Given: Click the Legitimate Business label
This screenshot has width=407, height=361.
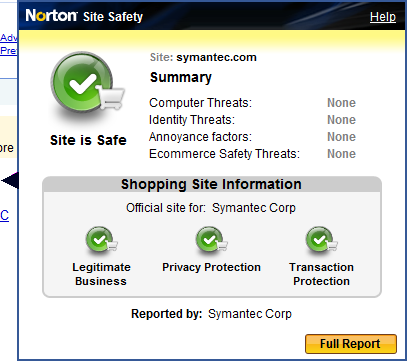Looking at the screenshot, I should pos(101,274).
